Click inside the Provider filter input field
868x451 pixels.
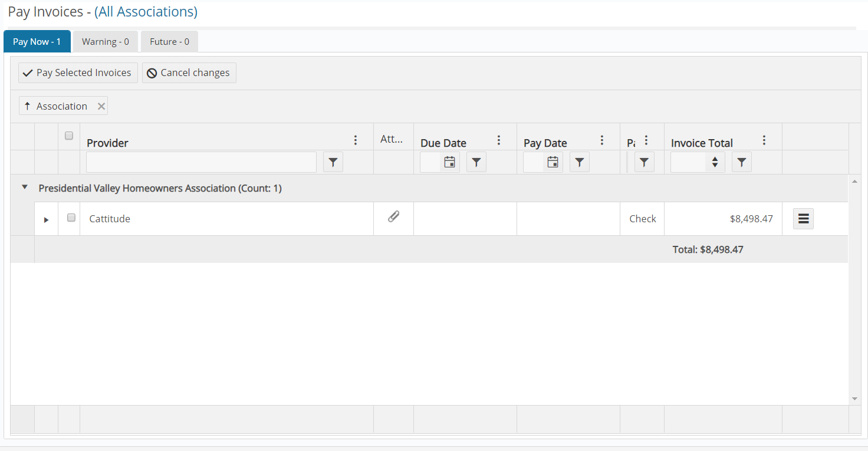tap(200, 162)
